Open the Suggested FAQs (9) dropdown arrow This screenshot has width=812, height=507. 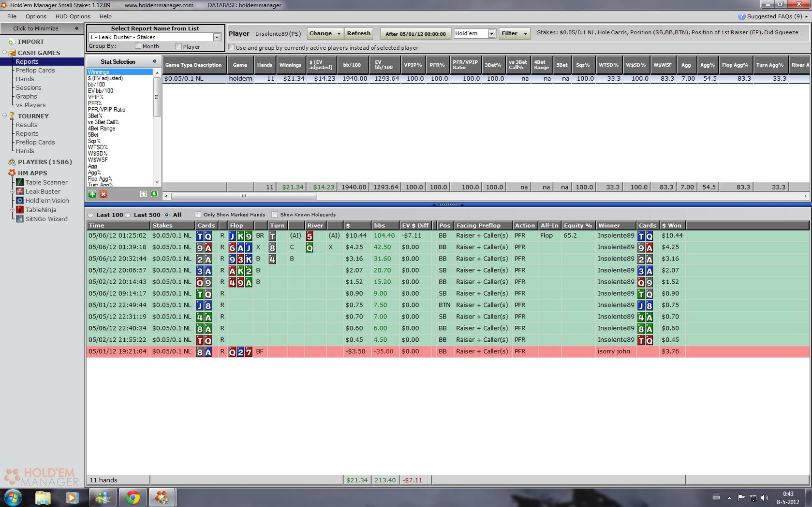[806, 16]
